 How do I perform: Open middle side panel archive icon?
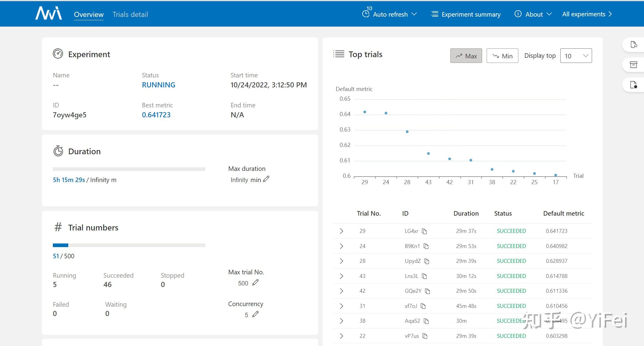point(633,65)
